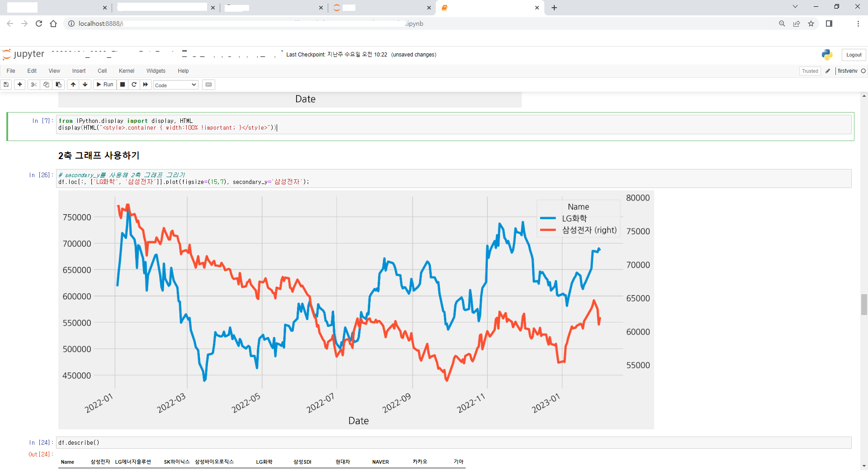868x470 pixels.
Task: Click the '2축 그래프 사용하기' heading
Action: 99,155
